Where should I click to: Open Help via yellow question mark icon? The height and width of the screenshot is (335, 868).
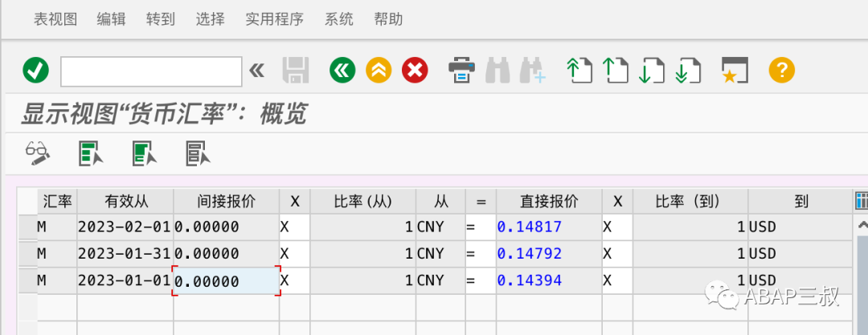[x=782, y=71]
